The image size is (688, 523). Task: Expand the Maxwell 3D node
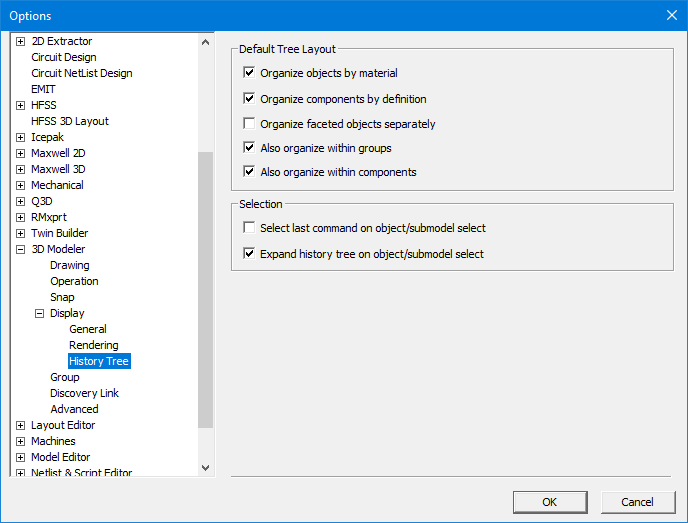20,169
